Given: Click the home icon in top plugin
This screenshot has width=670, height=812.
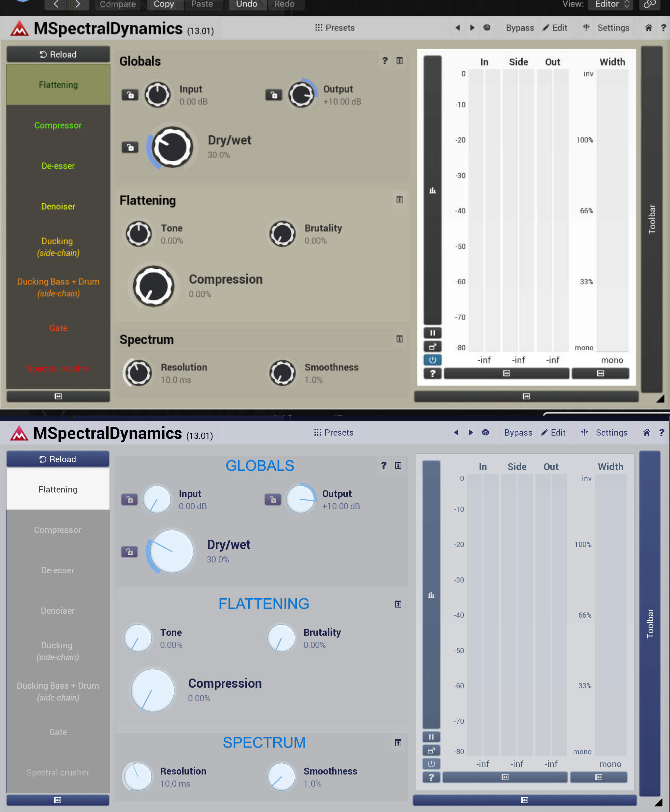Looking at the screenshot, I should click(648, 28).
